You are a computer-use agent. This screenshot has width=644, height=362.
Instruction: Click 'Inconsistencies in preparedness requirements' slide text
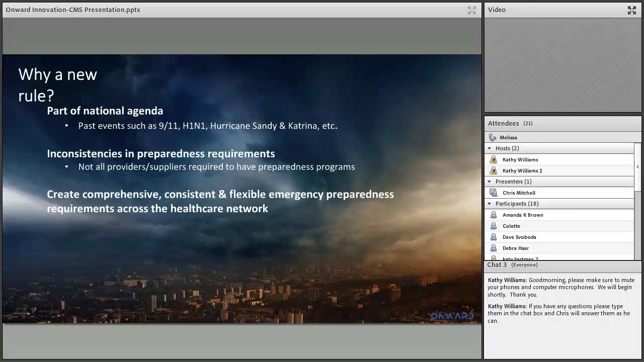(160, 154)
